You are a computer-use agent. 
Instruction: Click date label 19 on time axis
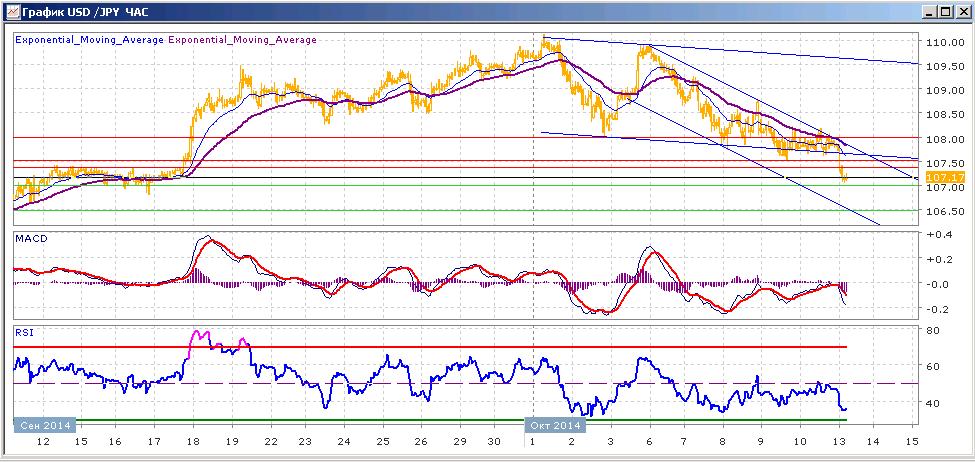(231, 441)
